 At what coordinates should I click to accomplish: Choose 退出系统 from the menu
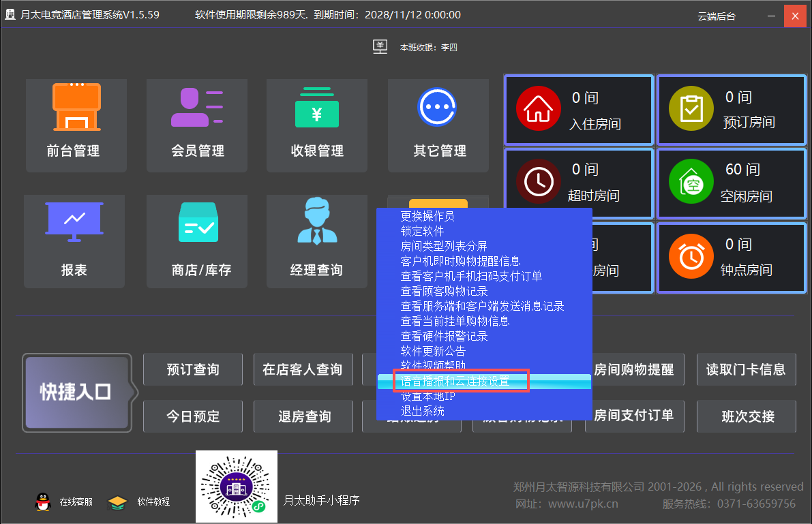[x=422, y=411]
